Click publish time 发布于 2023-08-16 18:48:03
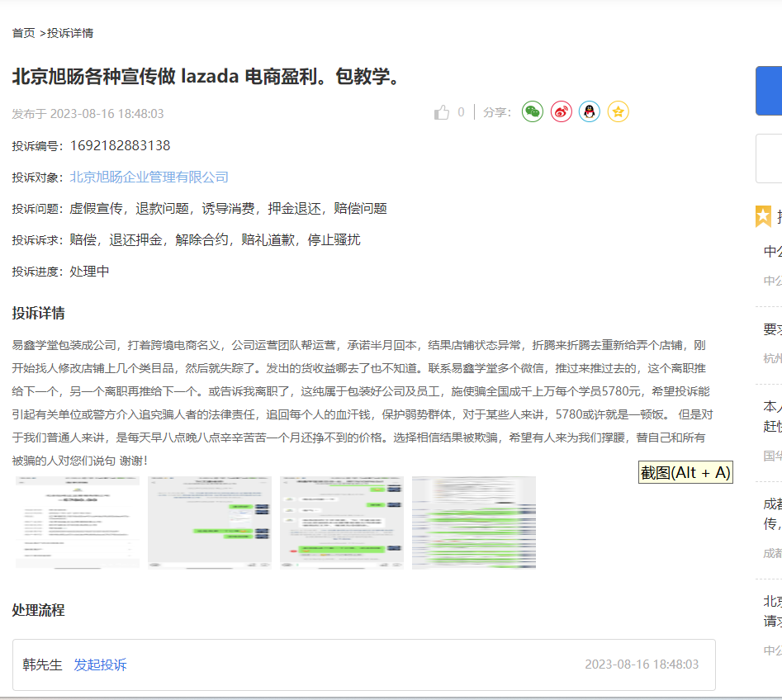This screenshot has width=782, height=700. (x=88, y=114)
